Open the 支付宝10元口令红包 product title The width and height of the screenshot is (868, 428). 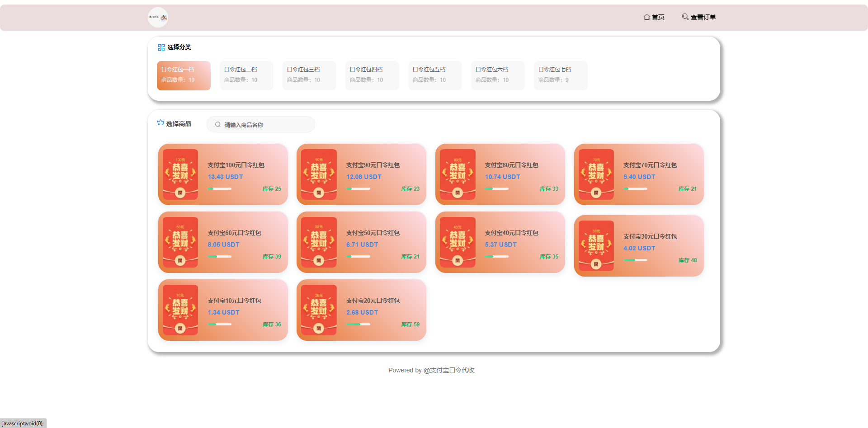(x=235, y=301)
